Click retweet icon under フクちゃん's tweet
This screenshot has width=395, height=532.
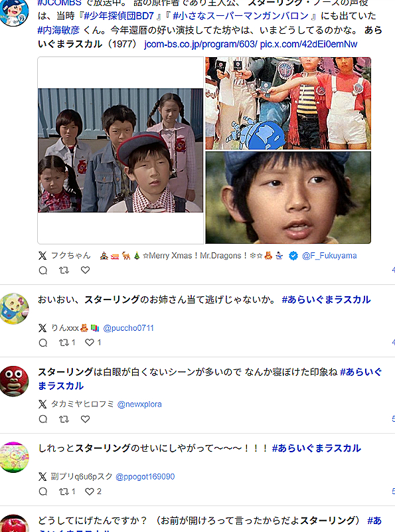[x=64, y=270]
